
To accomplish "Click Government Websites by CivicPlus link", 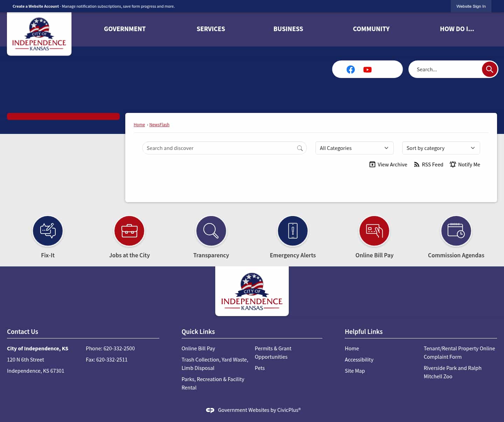I will (x=259, y=410).
